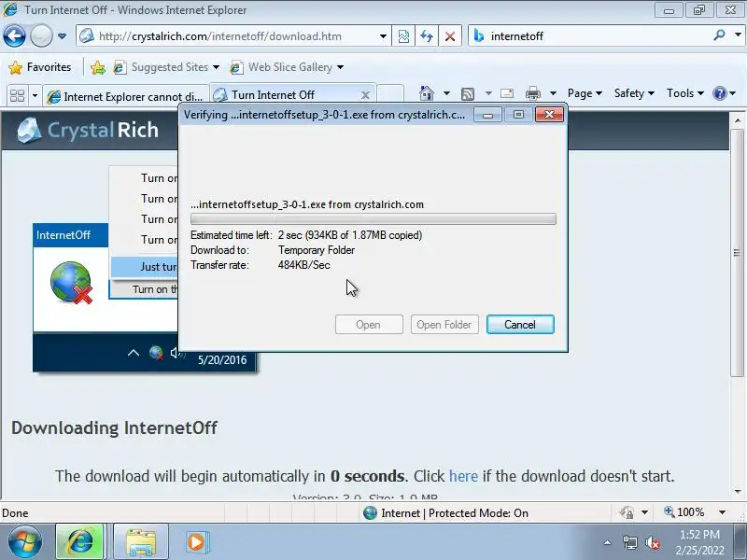The width and height of the screenshot is (747, 560).
Task: Click the scrollbar down arrow
Action: tap(738, 491)
